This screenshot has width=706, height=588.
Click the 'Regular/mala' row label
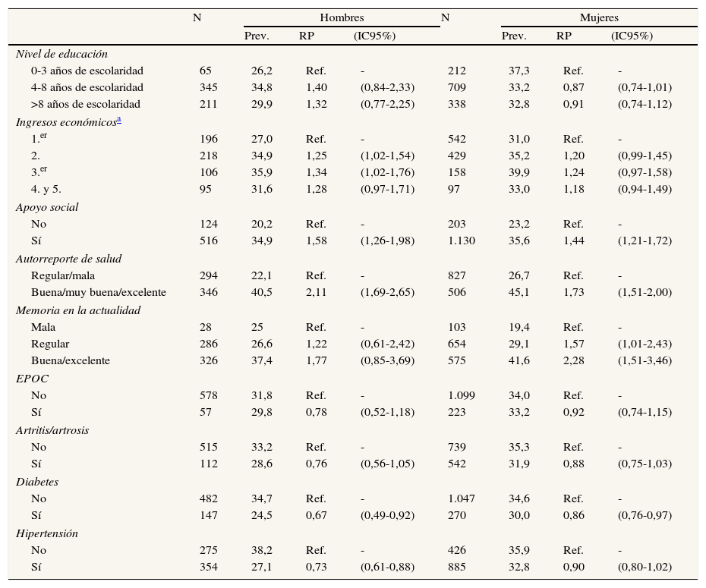[64, 275]
